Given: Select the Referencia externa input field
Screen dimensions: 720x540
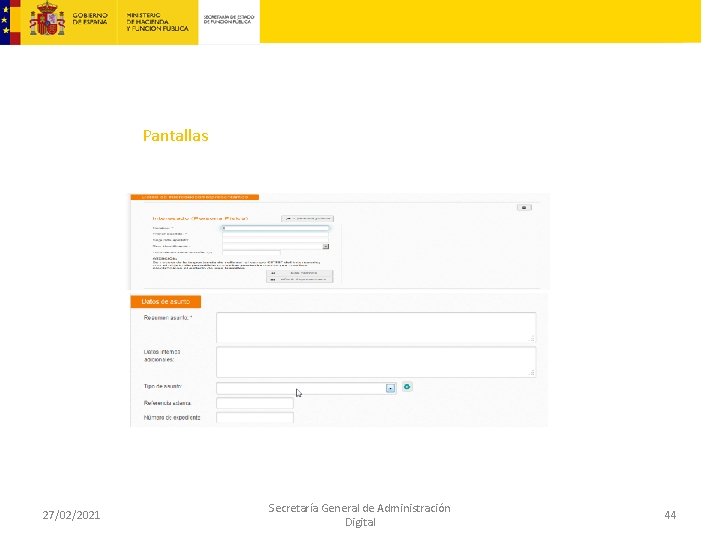Looking at the screenshot, I should pos(255,403).
